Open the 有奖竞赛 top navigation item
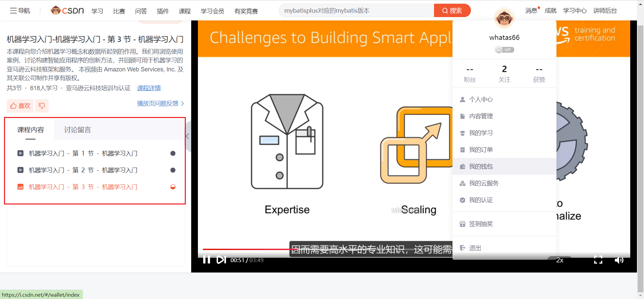Screen dimensions: 644x299 [x=246, y=11]
